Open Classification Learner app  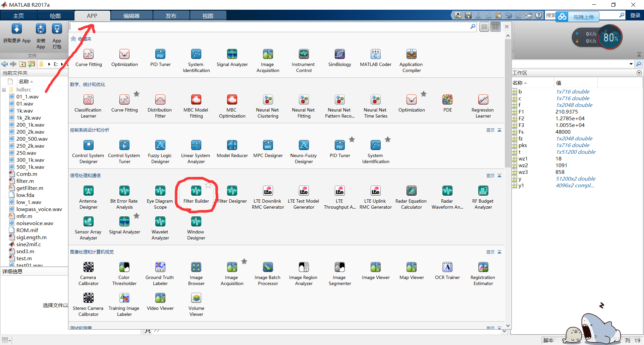89,106
